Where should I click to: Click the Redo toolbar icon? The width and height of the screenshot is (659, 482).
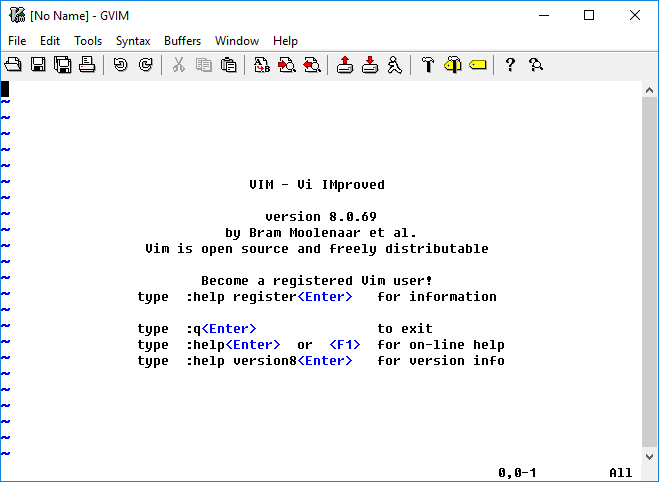click(x=145, y=65)
